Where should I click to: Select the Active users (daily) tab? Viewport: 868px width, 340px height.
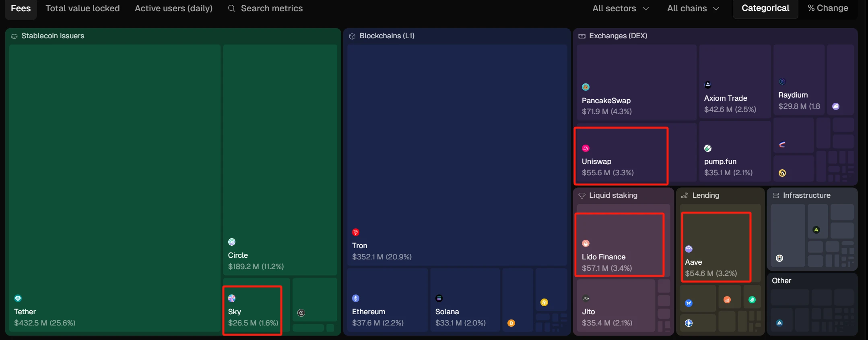pyautogui.click(x=173, y=8)
